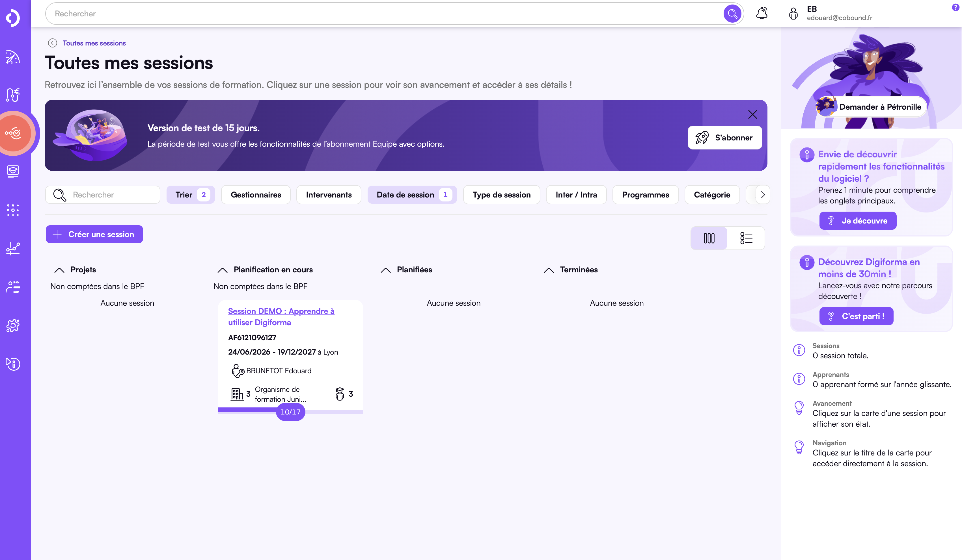
Task: Open the Intervenants filter
Action: 329,195
